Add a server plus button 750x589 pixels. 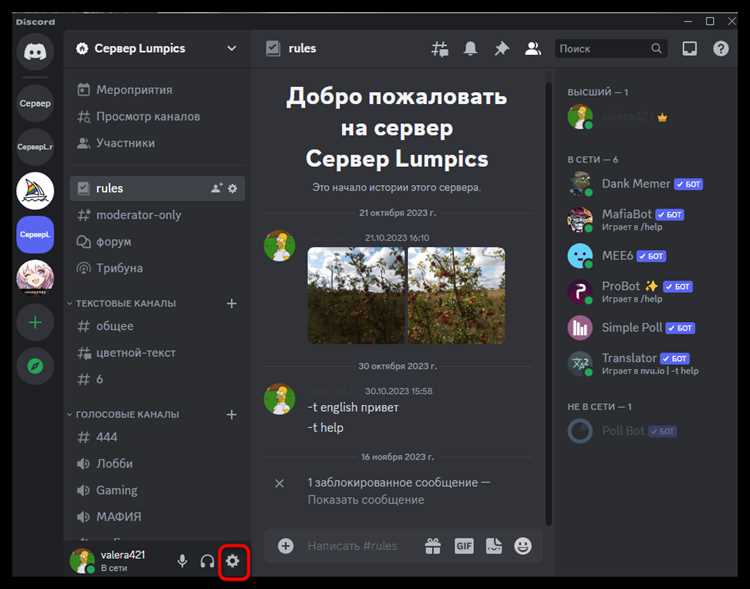tap(35, 322)
